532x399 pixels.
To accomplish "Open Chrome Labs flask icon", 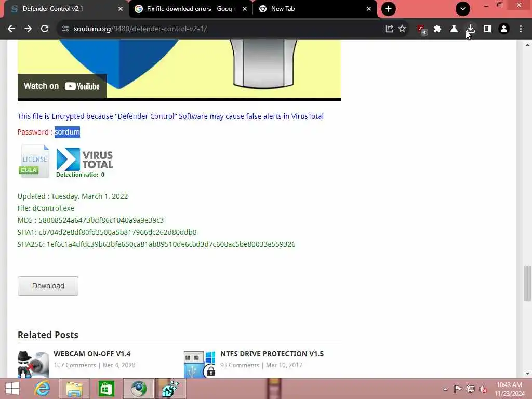I will (x=454, y=29).
